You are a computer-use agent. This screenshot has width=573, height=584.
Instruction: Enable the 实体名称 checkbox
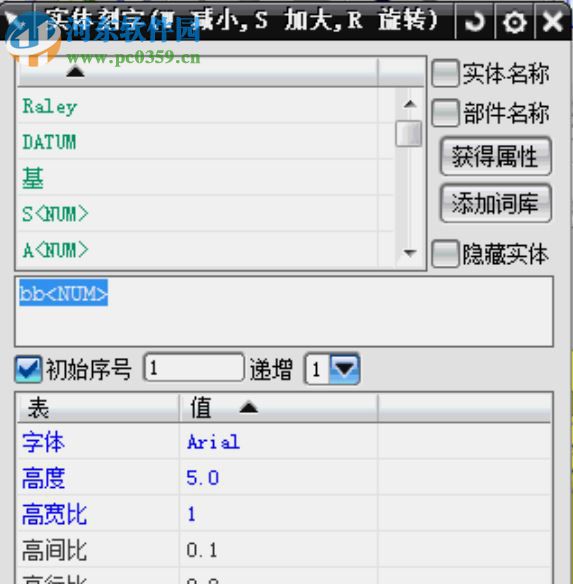(x=445, y=73)
